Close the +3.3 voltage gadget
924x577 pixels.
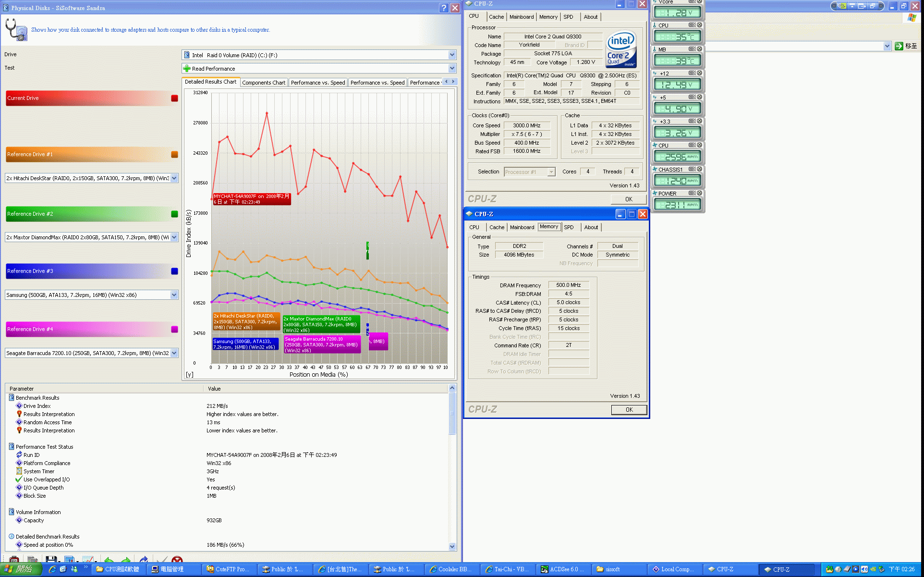699,121
